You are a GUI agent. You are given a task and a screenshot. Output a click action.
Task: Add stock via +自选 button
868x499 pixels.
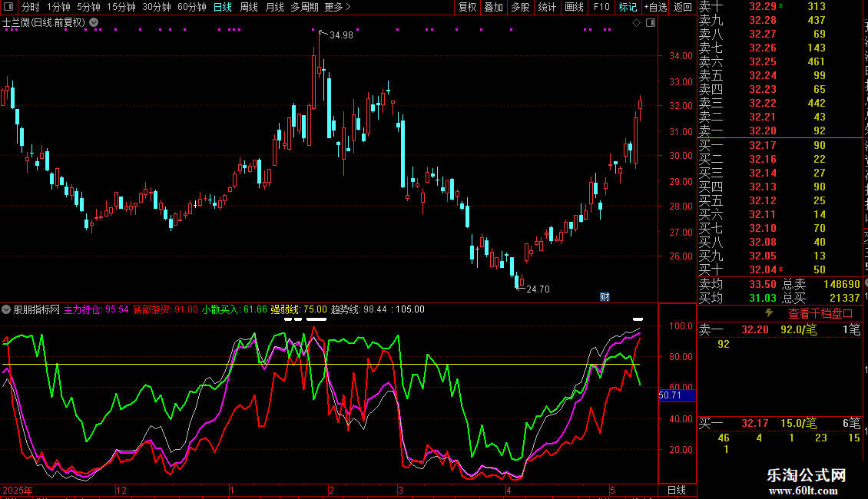[655, 7]
